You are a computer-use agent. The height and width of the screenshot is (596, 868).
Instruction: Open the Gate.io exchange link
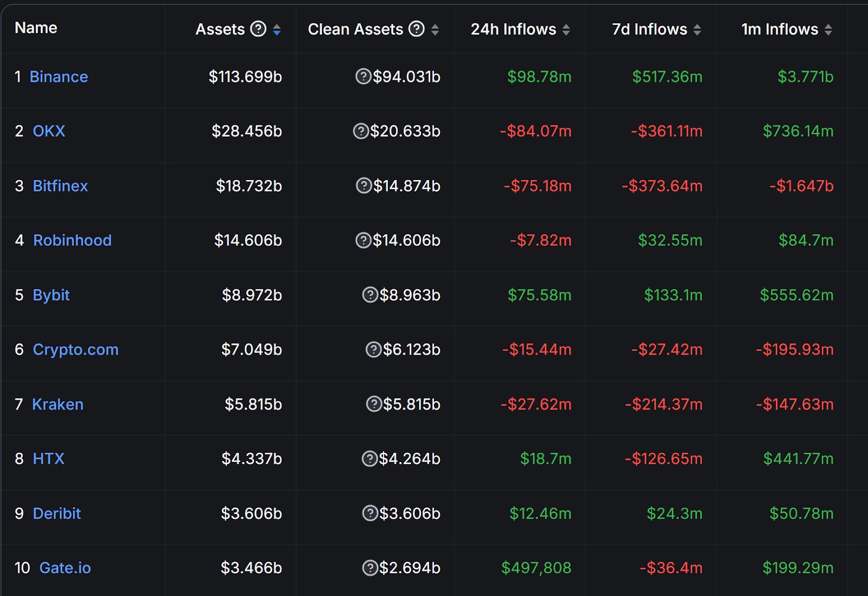(65, 568)
